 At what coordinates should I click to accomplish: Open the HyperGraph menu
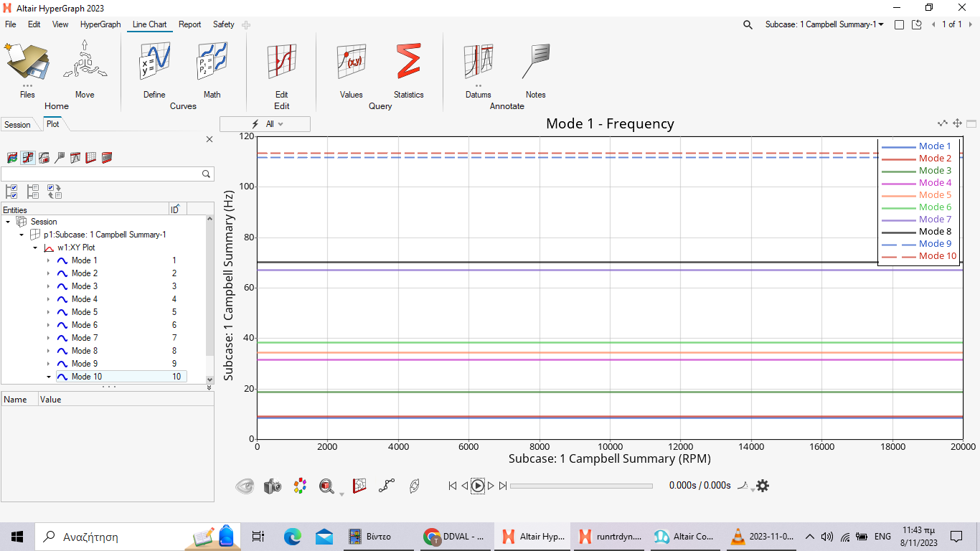[100, 24]
